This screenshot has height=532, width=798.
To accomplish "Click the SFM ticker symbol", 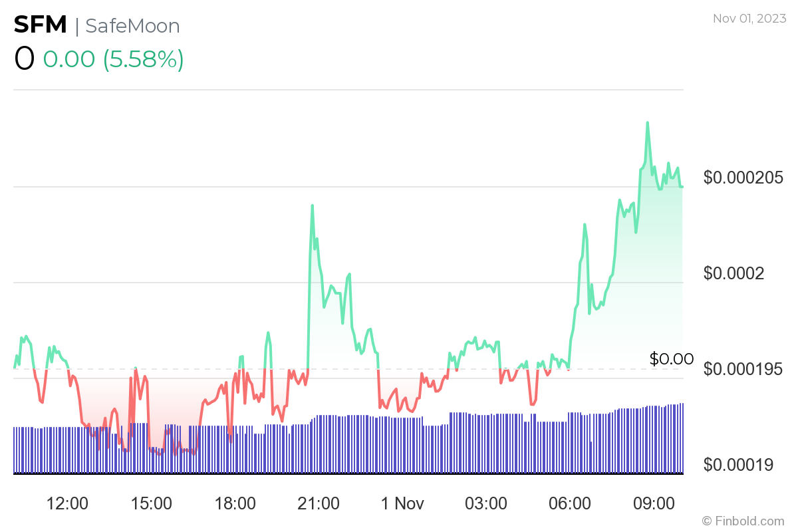I will 41,25.
